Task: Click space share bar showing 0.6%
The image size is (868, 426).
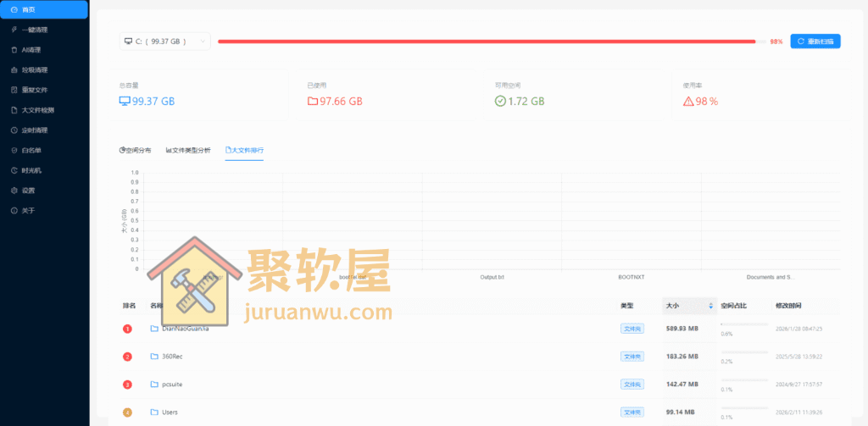Action: [x=744, y=324]
